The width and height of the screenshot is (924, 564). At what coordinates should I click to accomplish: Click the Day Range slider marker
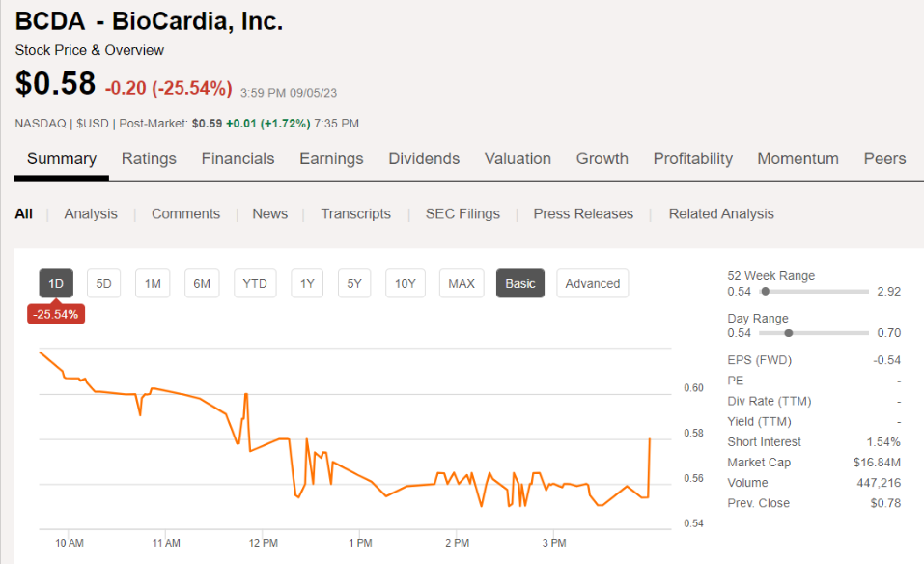pos(789,333)
